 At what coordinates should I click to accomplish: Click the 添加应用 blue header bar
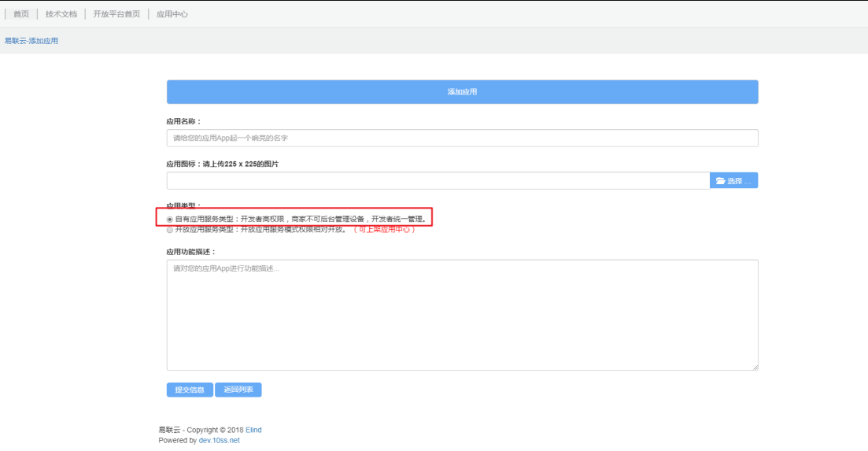click(x=462, y=92)
